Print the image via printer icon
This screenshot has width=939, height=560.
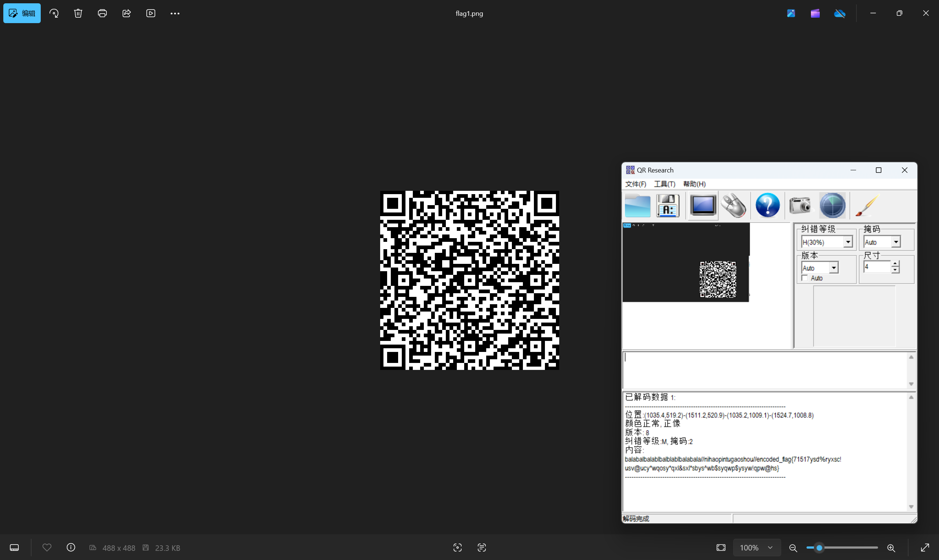click(x=102, y=13)
